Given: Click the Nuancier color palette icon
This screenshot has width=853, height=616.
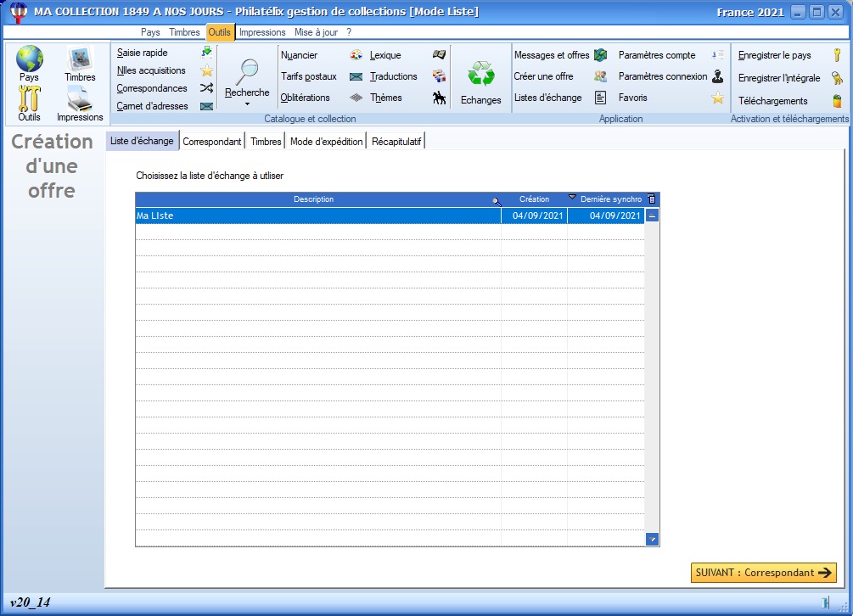Looking at the screenshot, I should click(x=356, y=54).
